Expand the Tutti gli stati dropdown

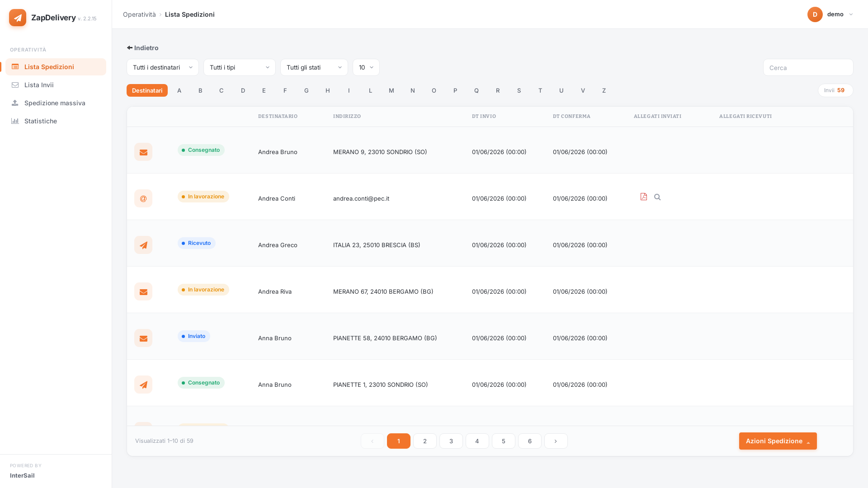314,67
